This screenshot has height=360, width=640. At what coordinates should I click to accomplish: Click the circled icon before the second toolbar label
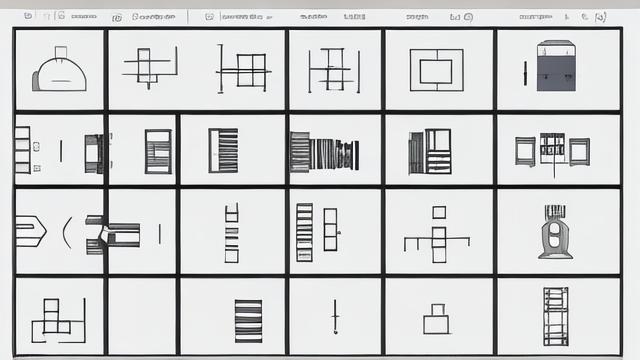tap(117, 18)
